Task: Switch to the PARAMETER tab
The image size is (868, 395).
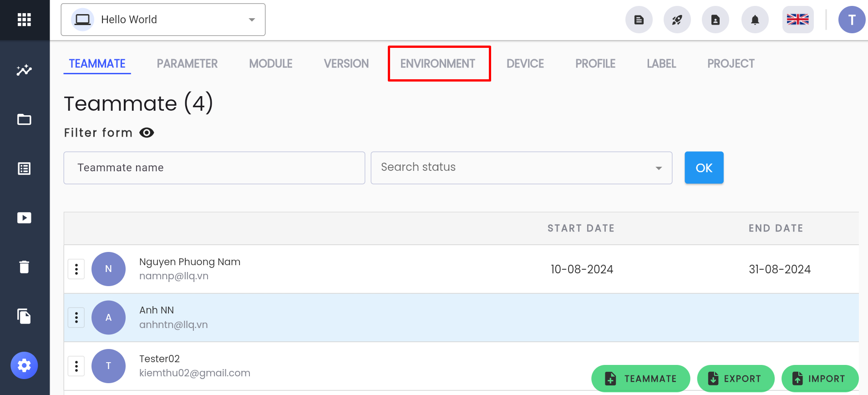Action: pyautogui.click(x=187, y=64)
